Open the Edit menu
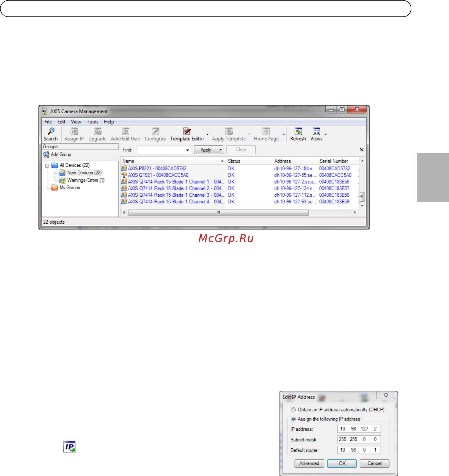Image resolution: width=449 pixels, height=476 pixels. (61, 122)
